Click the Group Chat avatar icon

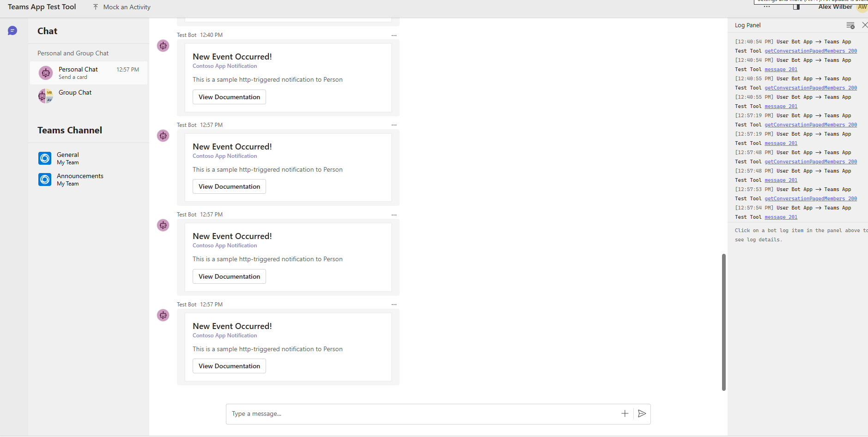pyautogui.click(x=45, y=96)
